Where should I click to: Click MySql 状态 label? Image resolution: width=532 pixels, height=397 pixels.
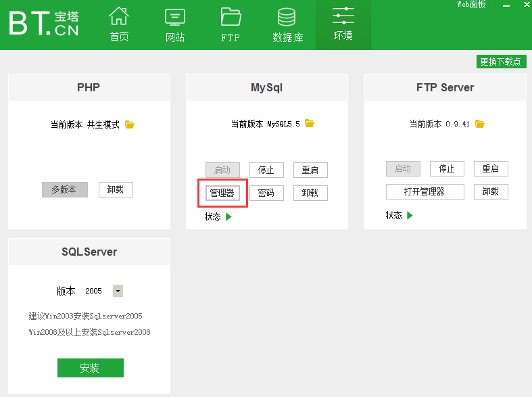pos(213,216)
